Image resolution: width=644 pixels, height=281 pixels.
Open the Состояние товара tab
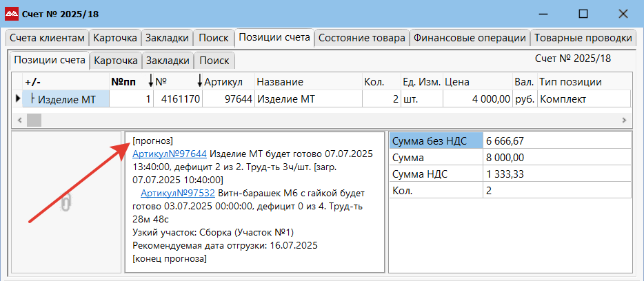tap(362, 38)
